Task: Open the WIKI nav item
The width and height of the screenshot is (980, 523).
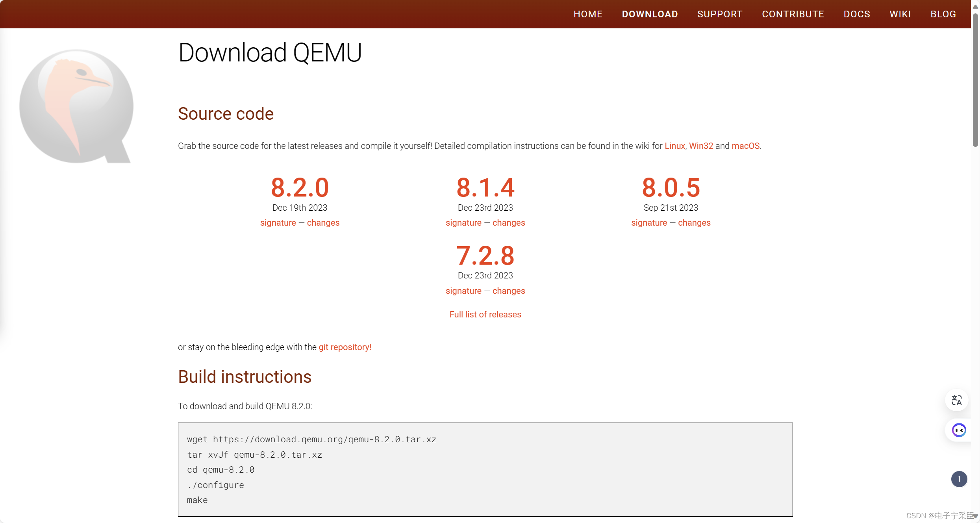Action: [x=900, y=14]
